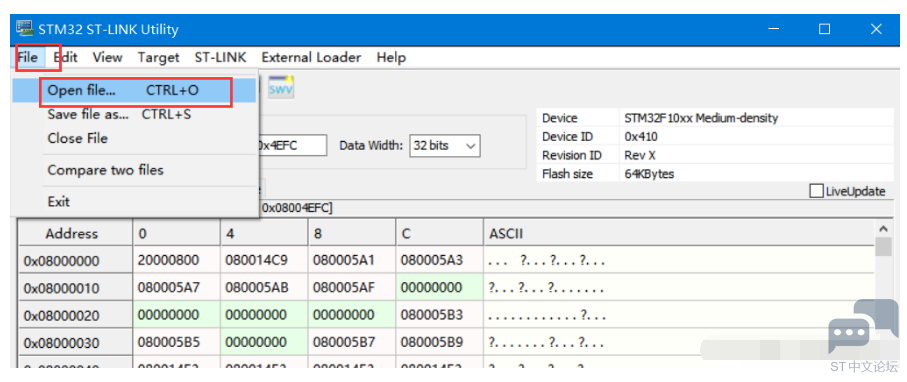This screenshot has width=907, height=382.
Task: Choose Save file as... menu entry
Action: pos(134,115)
